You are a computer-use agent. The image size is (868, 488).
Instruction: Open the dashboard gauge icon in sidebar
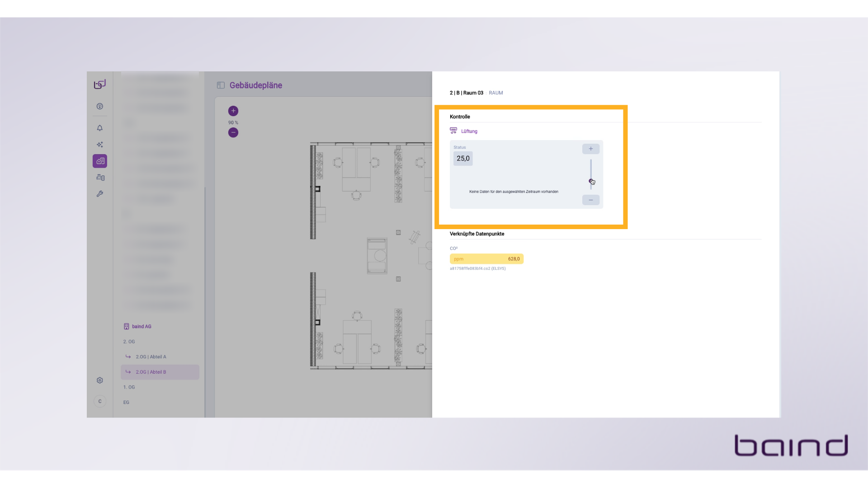pos(100,106)
